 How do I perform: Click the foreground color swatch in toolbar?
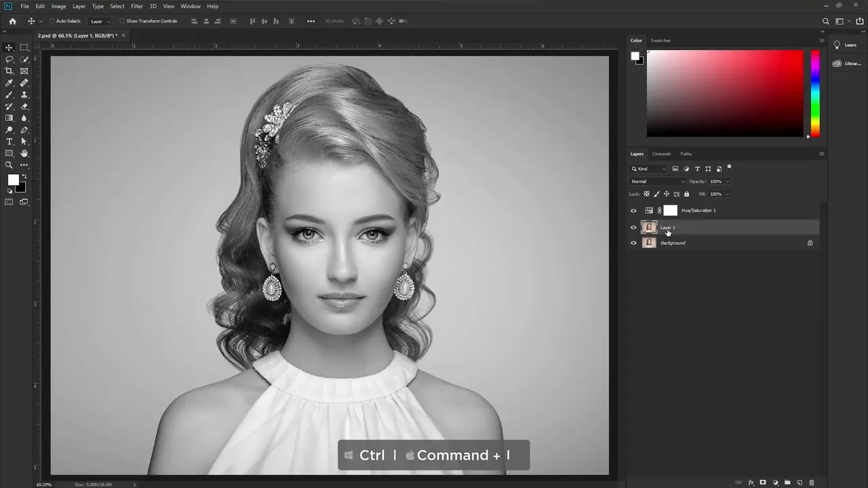pyautogui.click(x=13, y=180)
